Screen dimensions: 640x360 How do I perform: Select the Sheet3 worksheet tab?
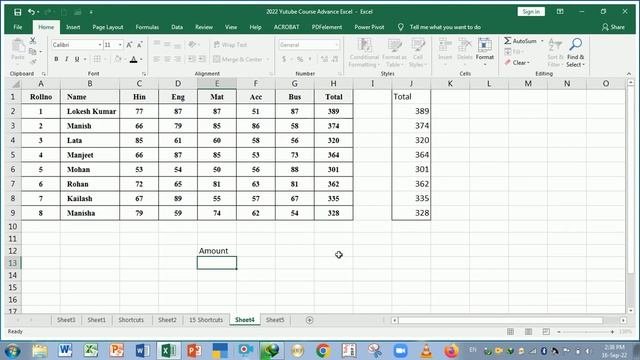pyautogui.click(x=66, y=320)
